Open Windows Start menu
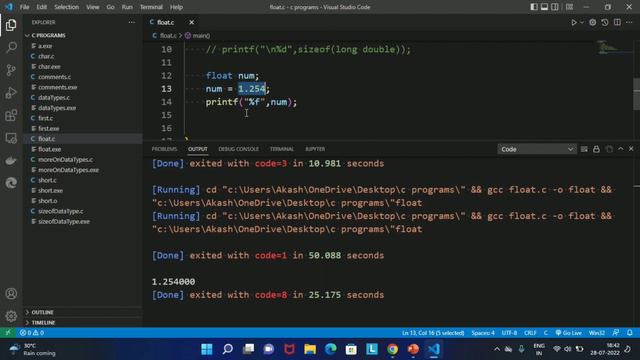The width and height of the screenshot is (640, 360). tap(207, 349)
